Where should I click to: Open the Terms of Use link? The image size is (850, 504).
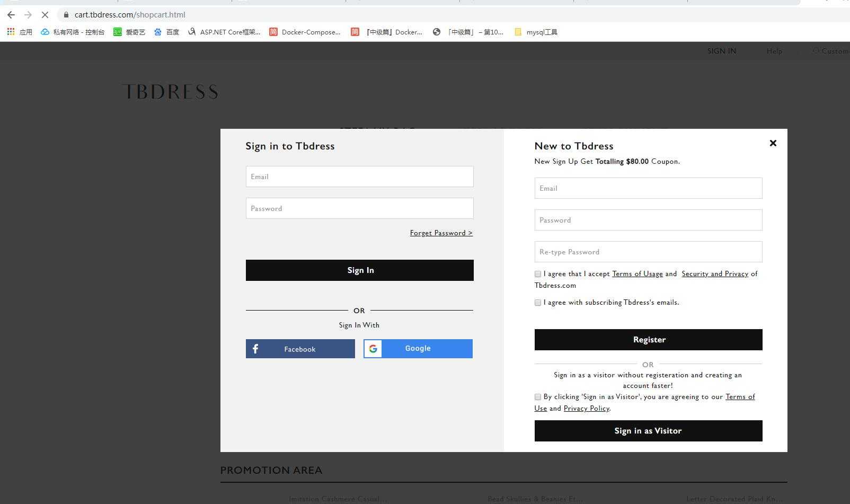[740, 397]
